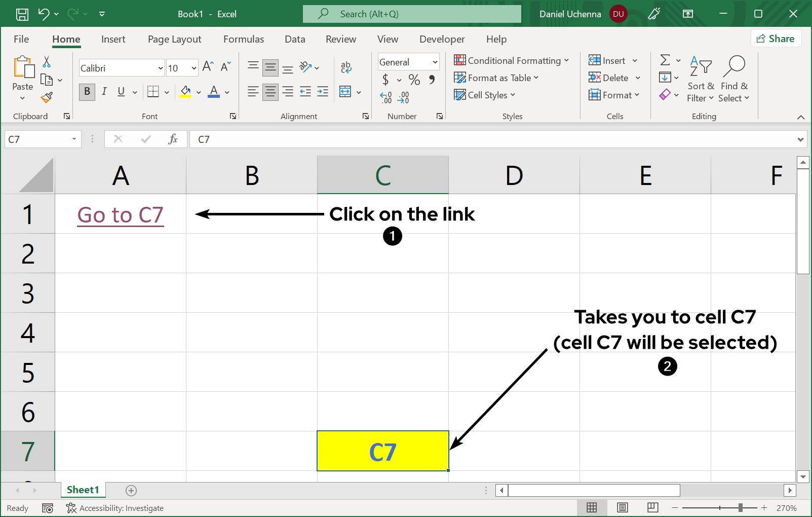Click the Insert Function fx icon

tap(173, 139)
